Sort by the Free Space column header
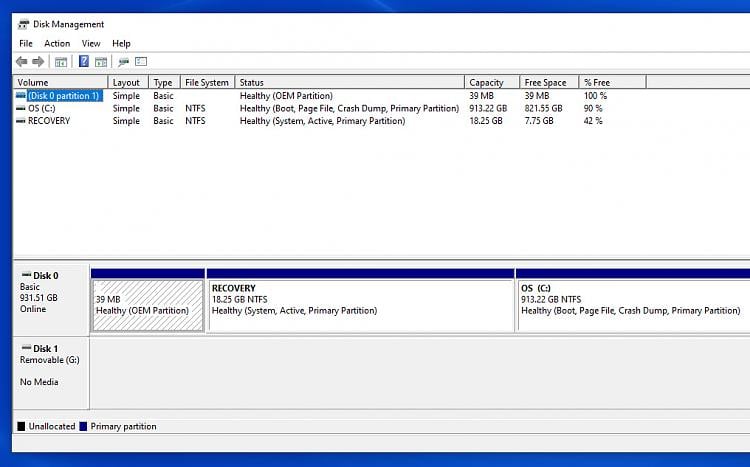750x467 pixels. click(x=549, y=82)
